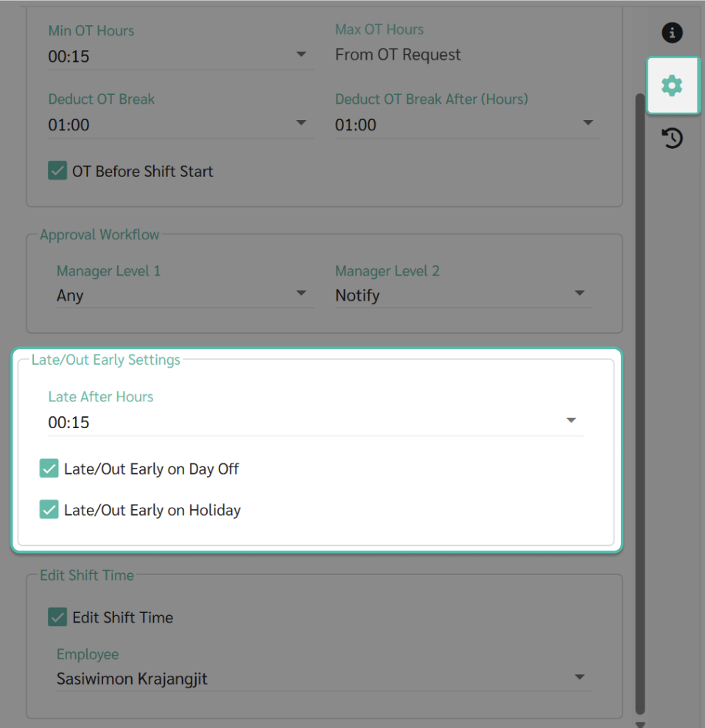705x728 pixels.
Task: Toggle OT Before Shift Start checkbox
Action: click(57, 171)
